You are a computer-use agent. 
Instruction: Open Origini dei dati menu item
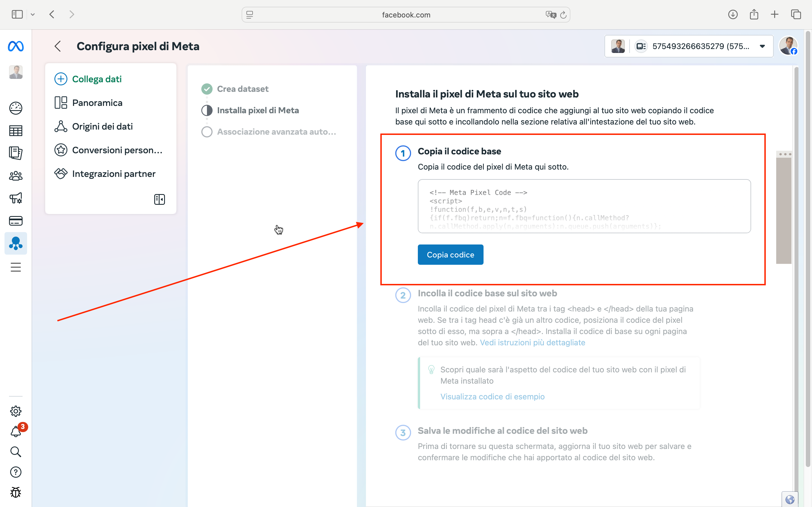[x=102, y=126]
